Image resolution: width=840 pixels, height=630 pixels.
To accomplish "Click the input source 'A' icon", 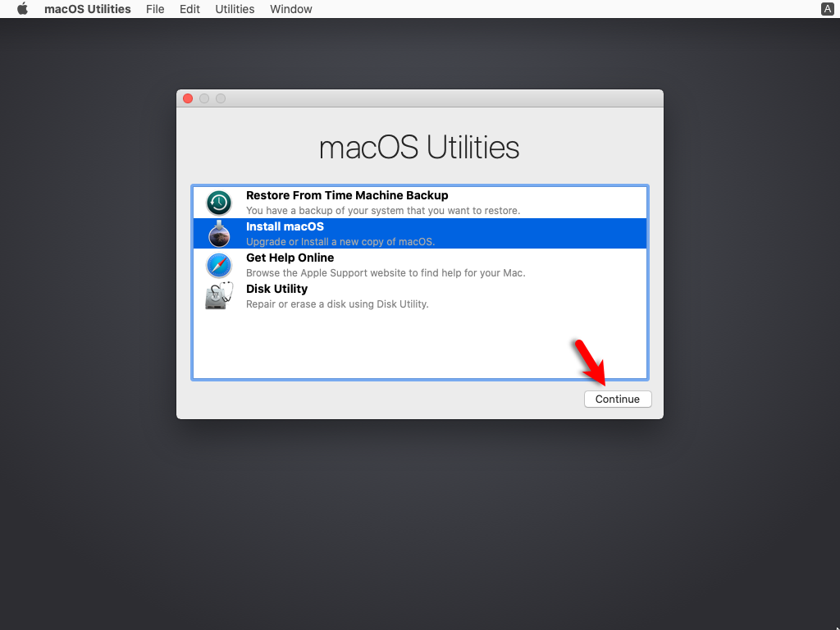I will coord(827,9).
